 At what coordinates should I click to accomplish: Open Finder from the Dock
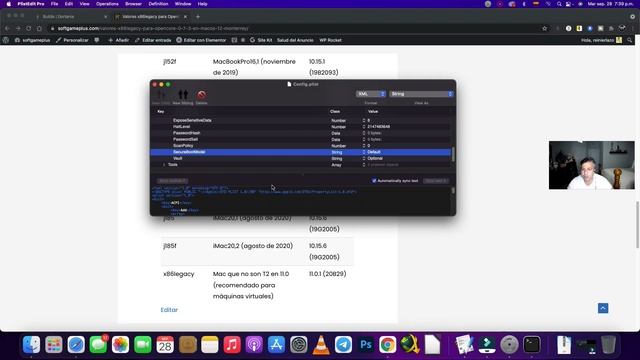[31, 345]
